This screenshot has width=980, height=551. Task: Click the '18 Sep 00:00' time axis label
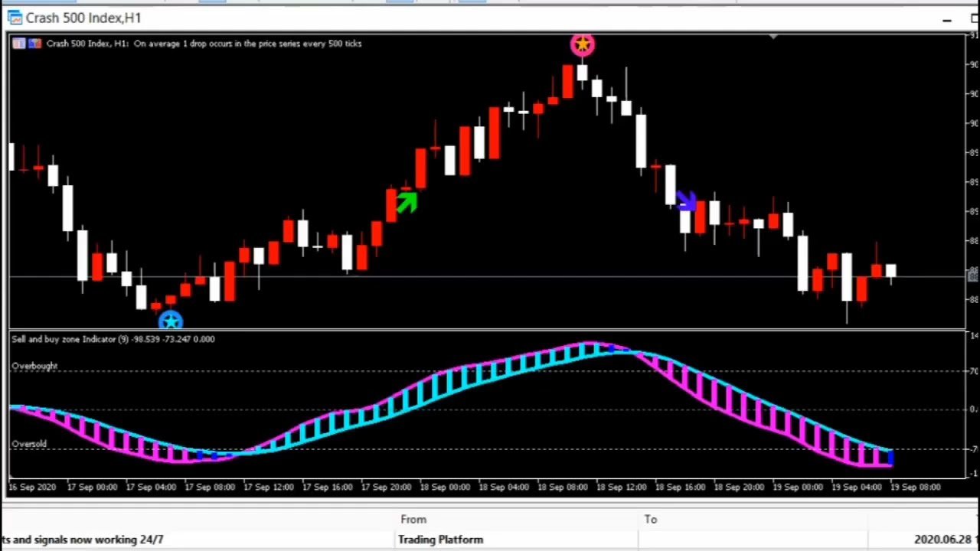tap(446, 487)
